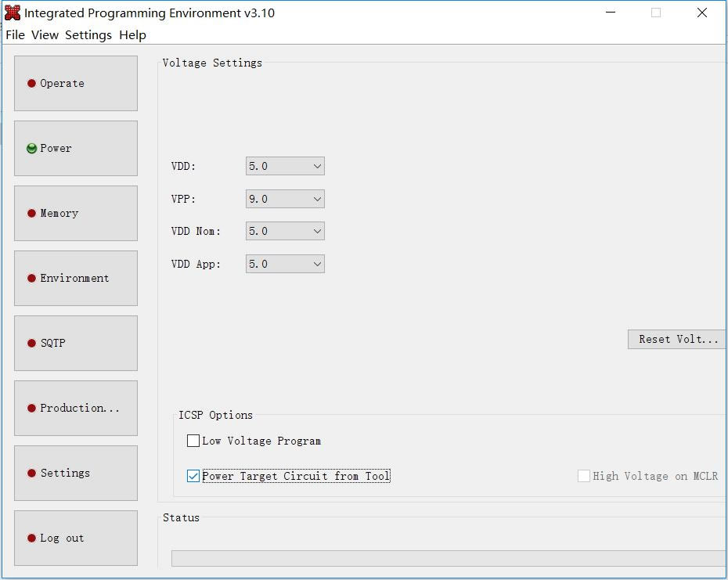Uncheck Power Target Circuit from Tool
728x580 pixels.
pyautogui.click(x=193, y=476)
